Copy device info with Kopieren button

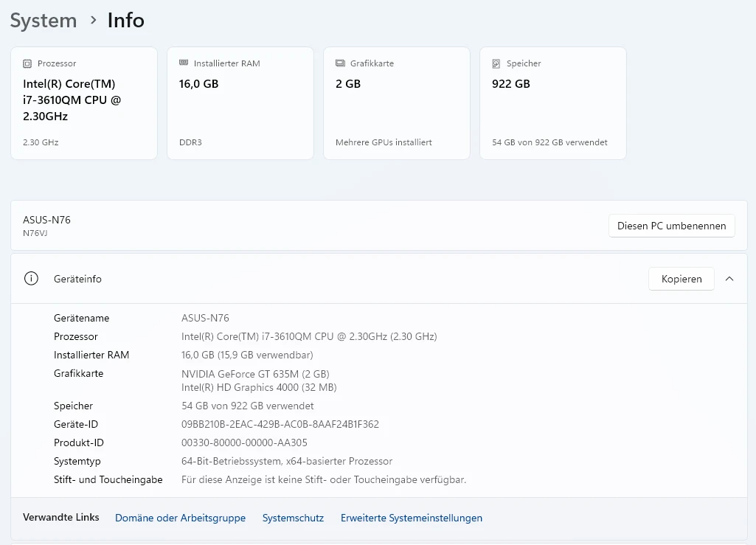click(x=682, y=279)
